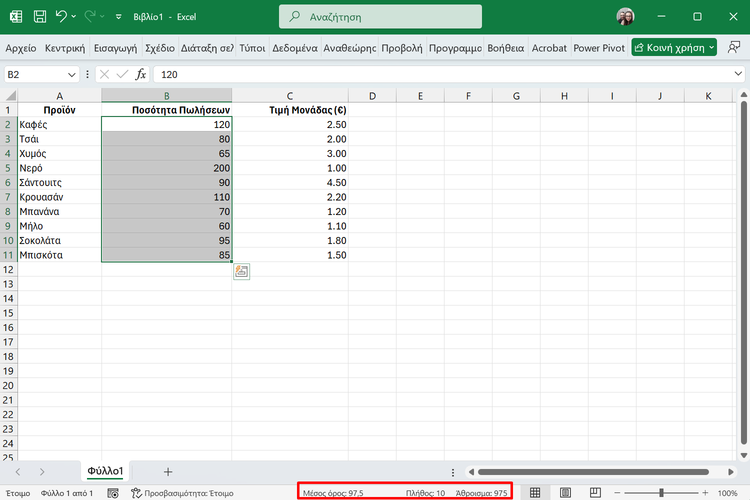Click Προσβασιμότητα: Έτοιμο in status bar
Screen dimensions: 750x500
pyautogui.click(x=182, y=493)
